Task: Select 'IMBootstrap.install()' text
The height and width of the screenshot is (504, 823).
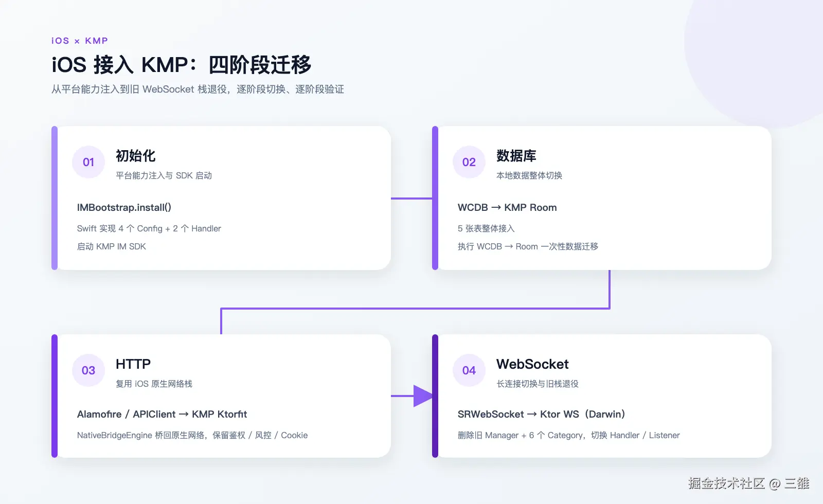Action: tap(124, 207)
